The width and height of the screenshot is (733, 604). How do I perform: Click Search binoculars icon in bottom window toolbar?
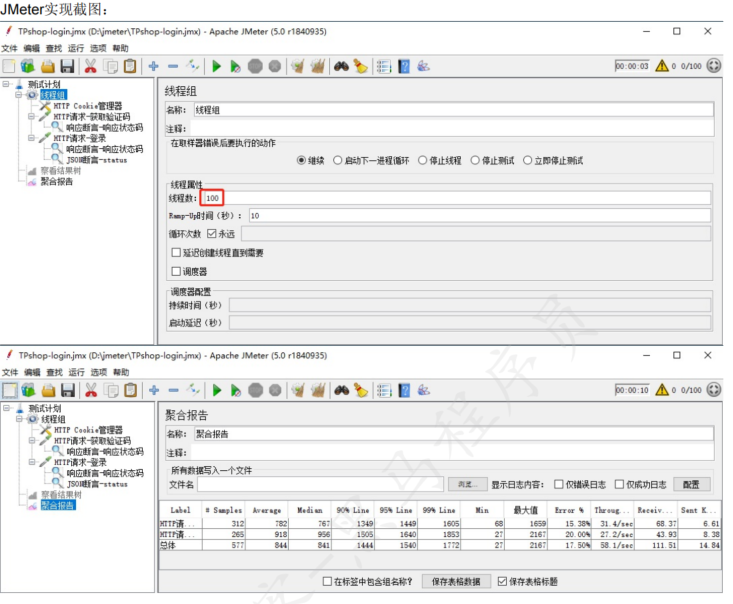tap(342, 390)
